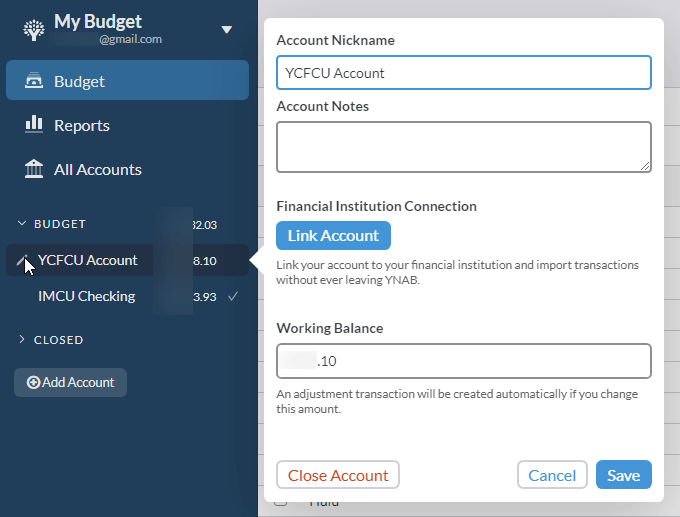Click the Working Balance input field

pyautogui.click(x=463, y=361)
